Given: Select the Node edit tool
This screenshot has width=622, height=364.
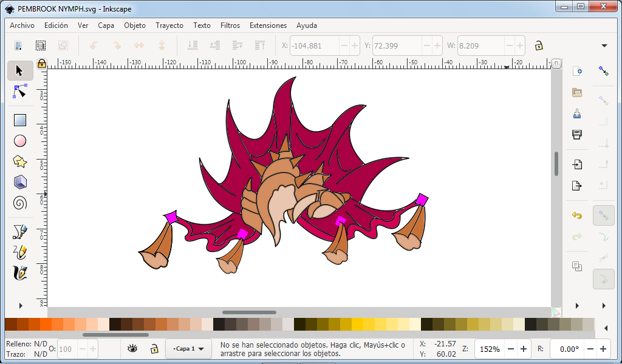Looking at the screenshot, I should click(20, 91).
